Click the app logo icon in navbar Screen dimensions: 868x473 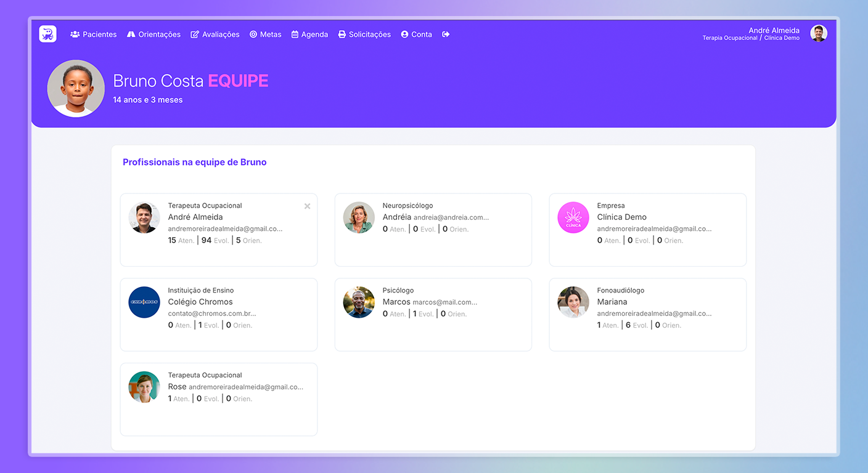click(x=47, y=34)
